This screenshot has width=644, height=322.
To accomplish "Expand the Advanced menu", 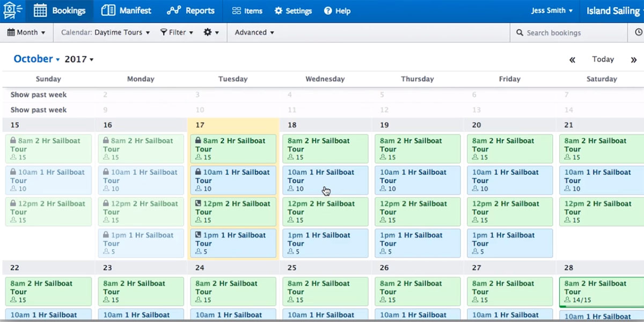I will [254, 33].
